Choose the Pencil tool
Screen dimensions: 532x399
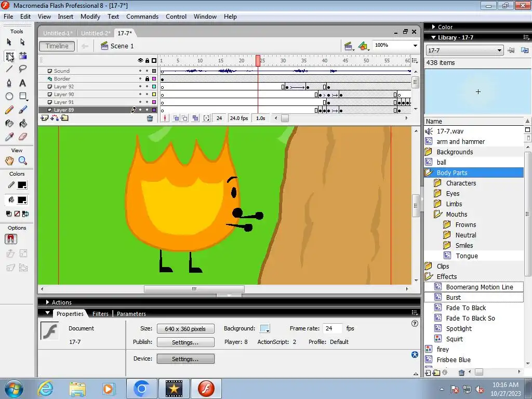click(9, 110)
